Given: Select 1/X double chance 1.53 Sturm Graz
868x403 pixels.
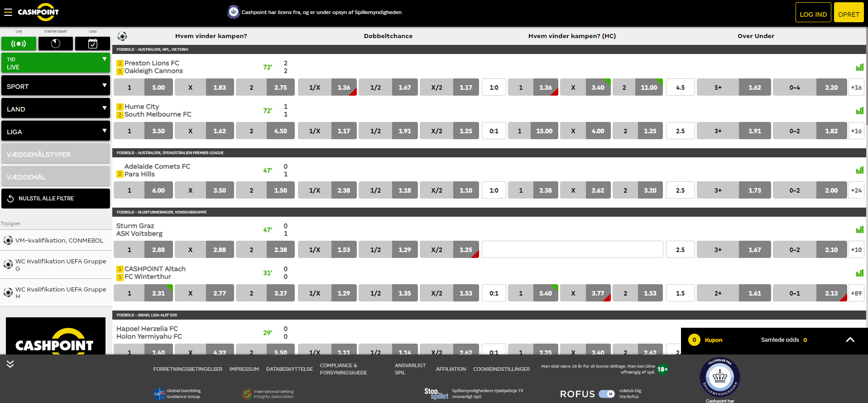Looking at the screenshot, I should coord(327,250).
